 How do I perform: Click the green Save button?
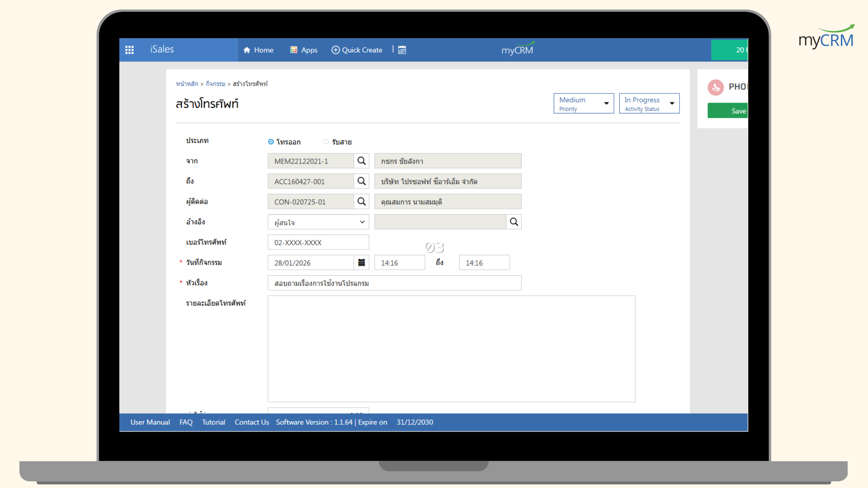pyautogui.click(x=728, y=111)
